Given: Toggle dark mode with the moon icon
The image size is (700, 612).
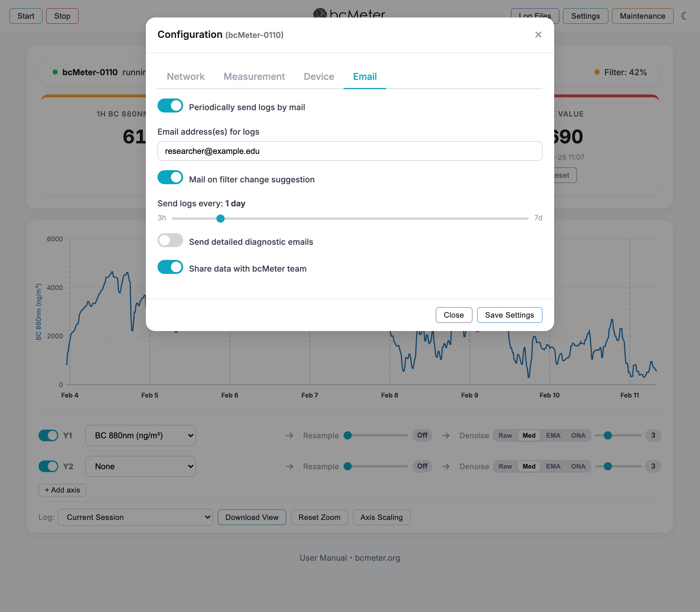Looking at the screenshot, I should pos(684,16).
